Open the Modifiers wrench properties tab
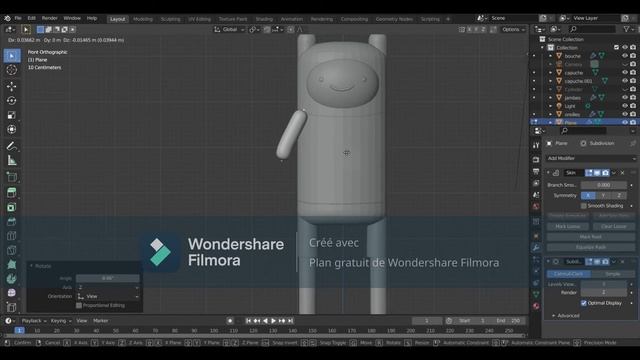The image size is (640, 360). pos(536,248)
